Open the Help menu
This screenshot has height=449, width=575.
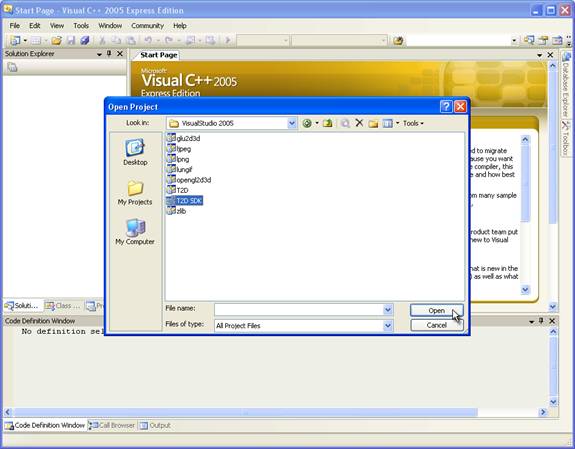pos(180,25)
